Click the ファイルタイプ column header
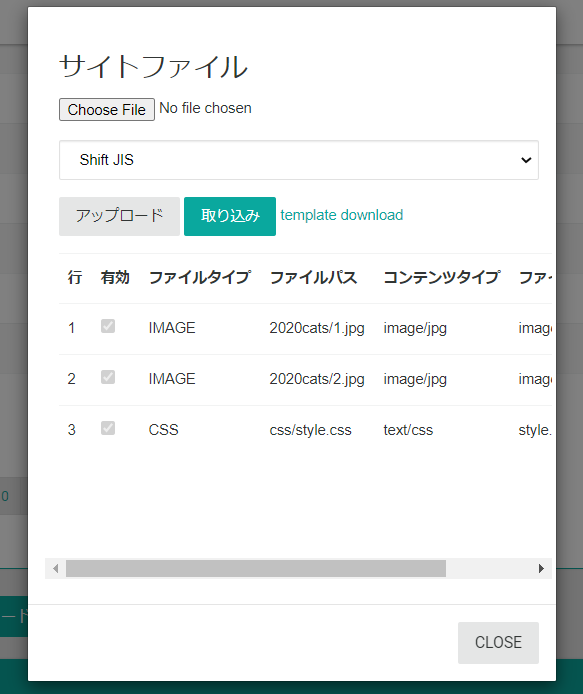This screenshot has width=583, height=694. coord(200,278)
